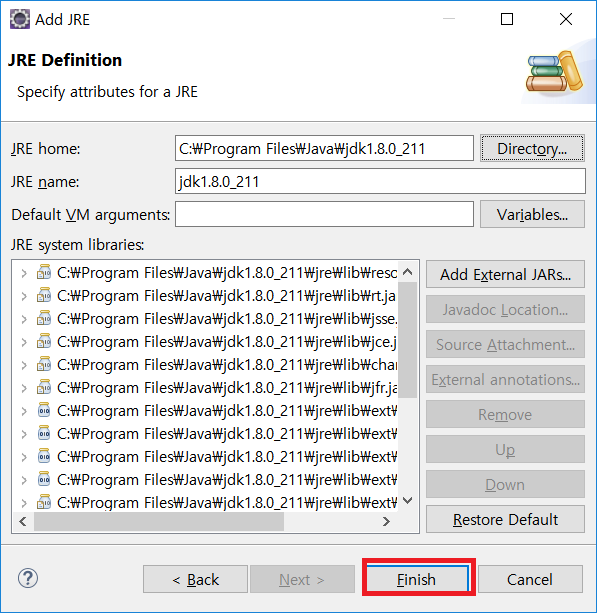Expand the lib\jsse library entry

point(24,319)
